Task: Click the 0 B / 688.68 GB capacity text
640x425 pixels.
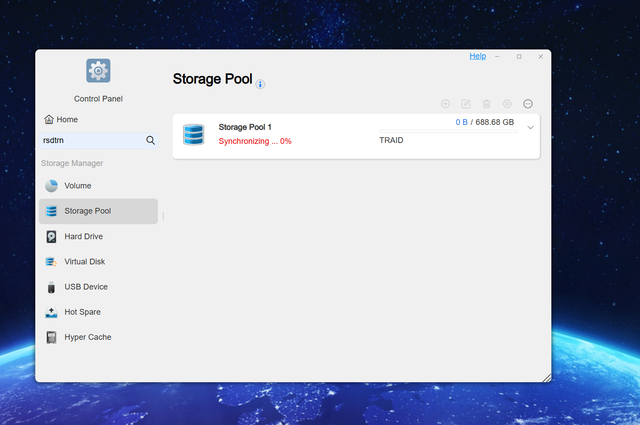Action: [x=484, y=122]
